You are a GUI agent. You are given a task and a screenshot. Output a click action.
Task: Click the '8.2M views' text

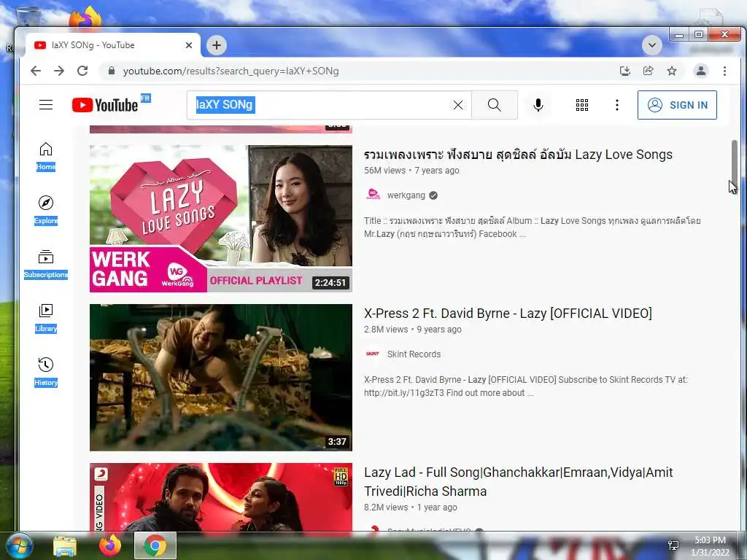(386, 507)
